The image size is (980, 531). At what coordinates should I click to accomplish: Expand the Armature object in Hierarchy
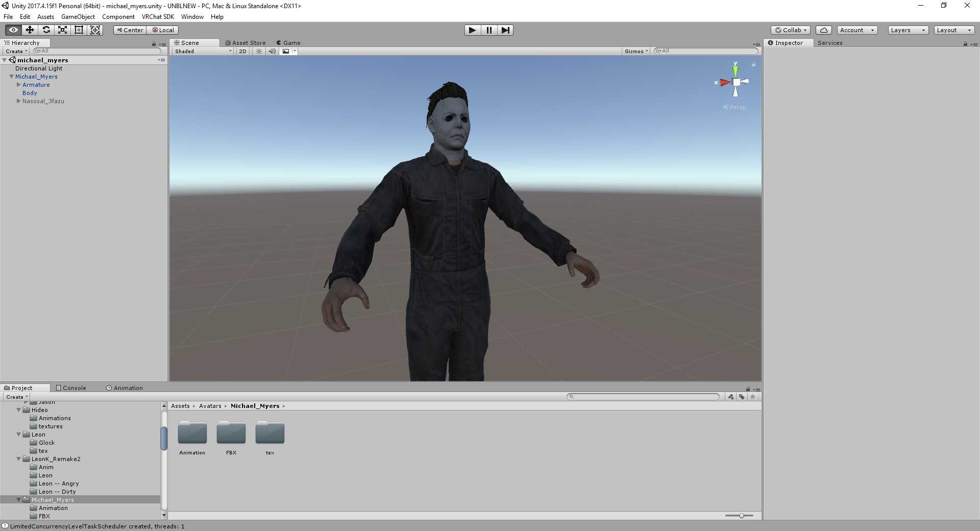point(19,85)
